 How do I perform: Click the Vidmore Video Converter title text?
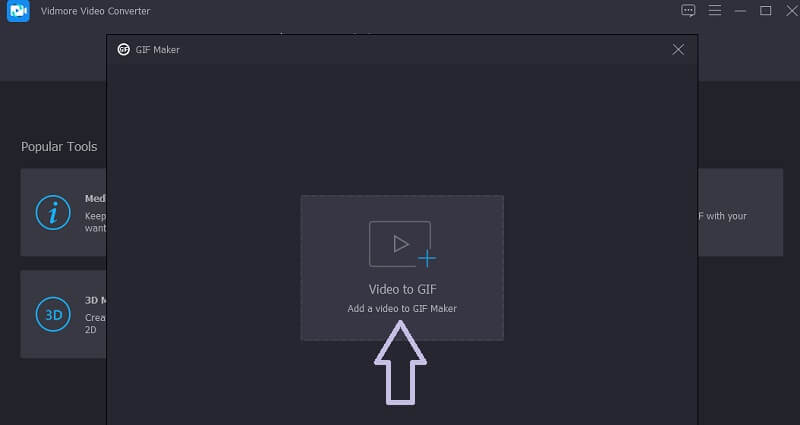[x=95, y=11]
